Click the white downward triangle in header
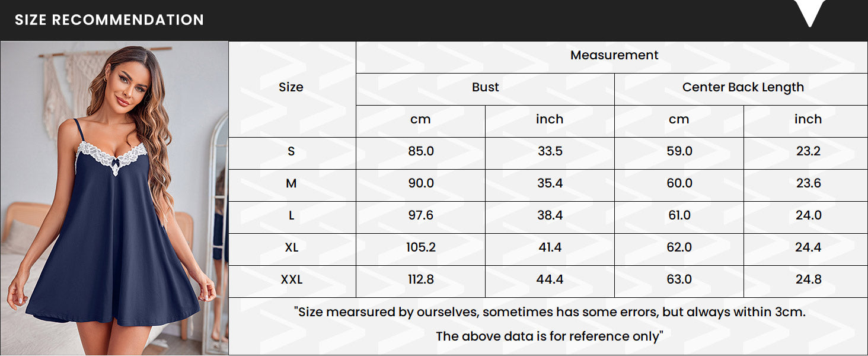Screen dimensions: 868x356 coord(809,12)
